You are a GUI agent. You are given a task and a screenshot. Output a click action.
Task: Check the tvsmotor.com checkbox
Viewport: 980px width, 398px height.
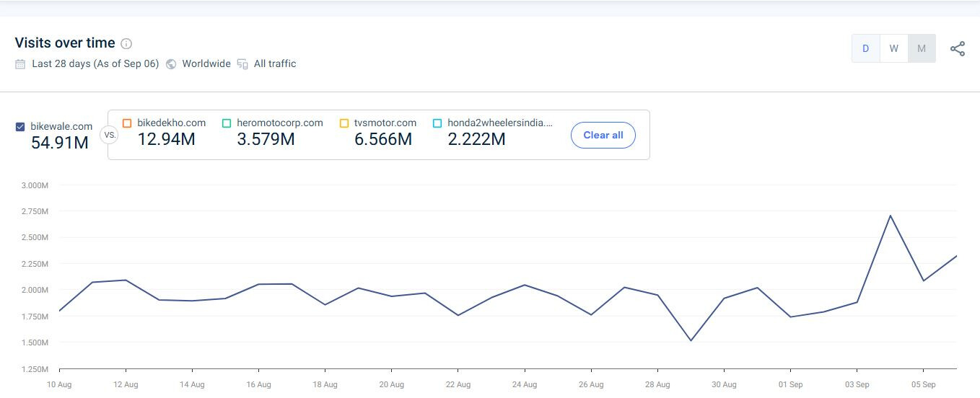(x=344, y=123)
